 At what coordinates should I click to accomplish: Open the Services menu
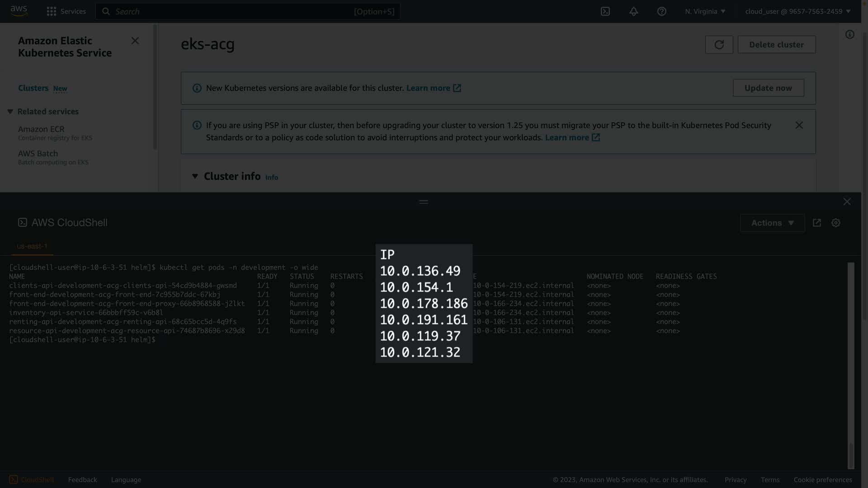point(66,11)
